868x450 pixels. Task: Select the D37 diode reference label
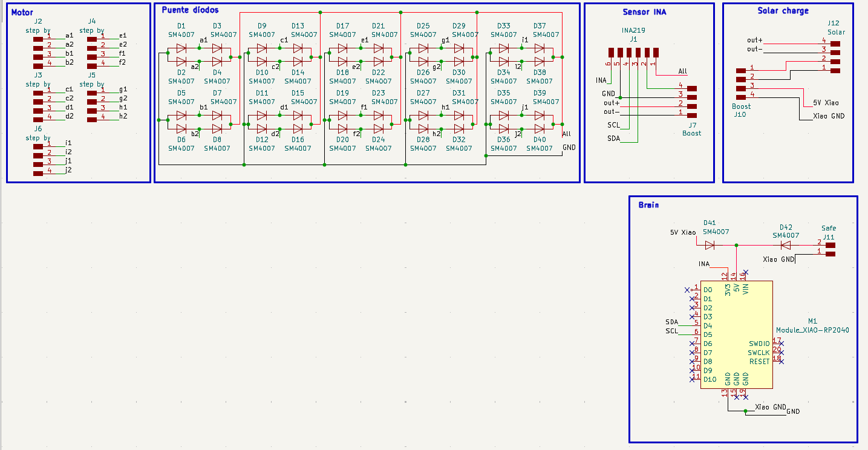[540, 26]
